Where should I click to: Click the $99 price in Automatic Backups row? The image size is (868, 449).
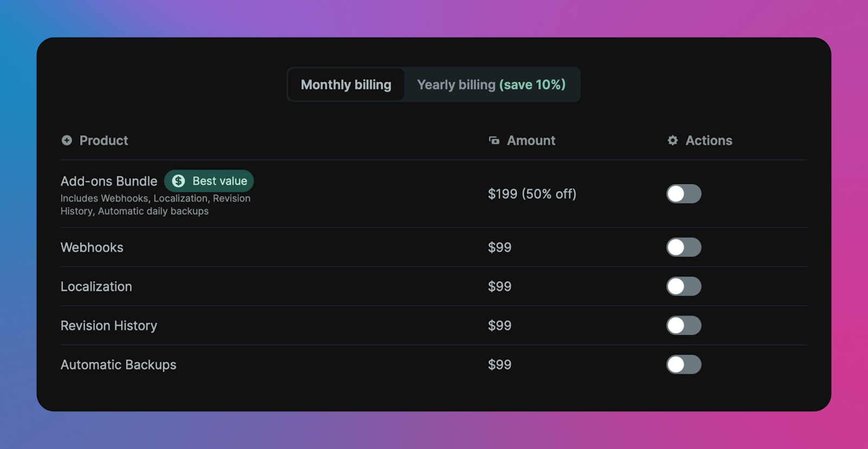point(500,365)
